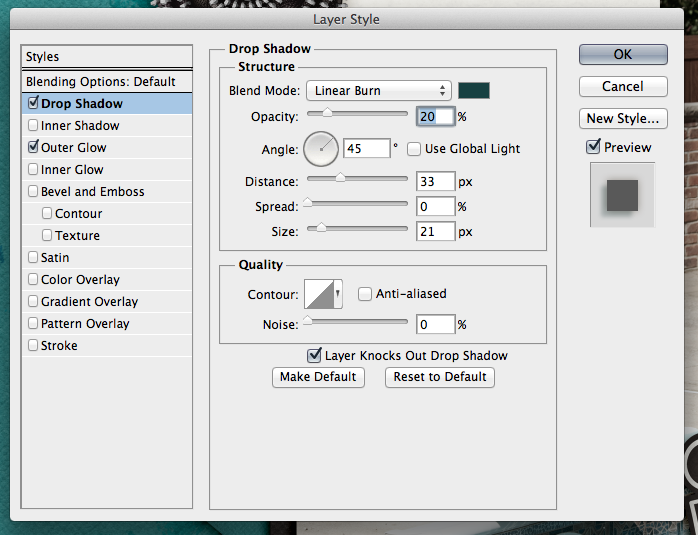Enable the Color Overlay checkbox
Screen dimensions: 698x535
click(x=33, y=279)
